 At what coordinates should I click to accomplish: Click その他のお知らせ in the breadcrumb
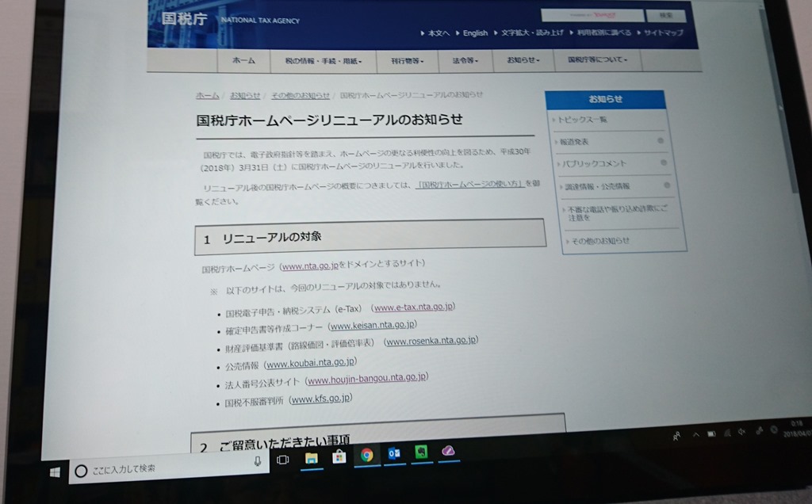(x=301, y=95)
